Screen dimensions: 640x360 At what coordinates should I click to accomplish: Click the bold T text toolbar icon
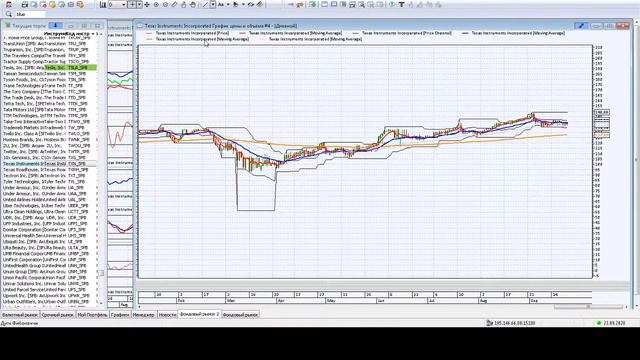(401, 5)
